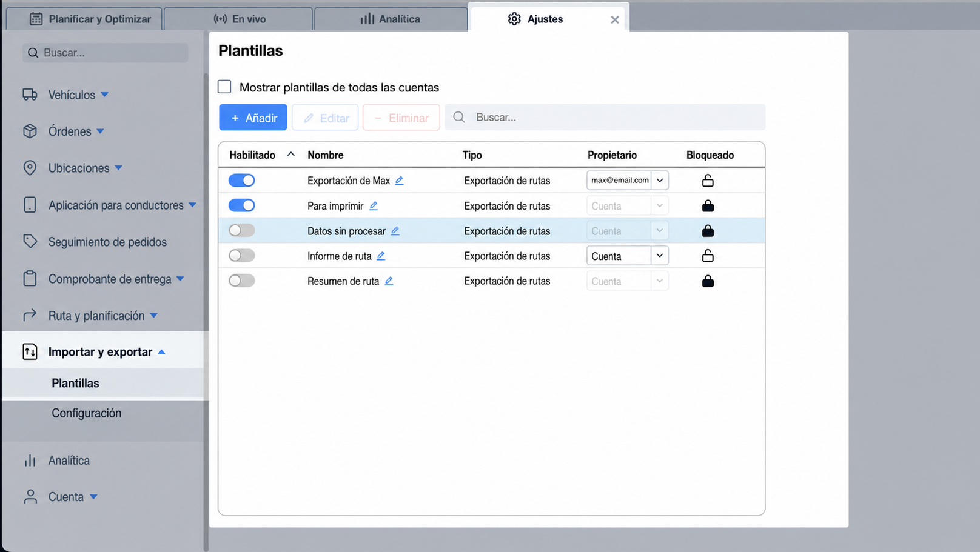Click pencil icon next to Datos sin procesar
Image resolution: width=980 pixels, height=552 pixels.
pos(395,231)
